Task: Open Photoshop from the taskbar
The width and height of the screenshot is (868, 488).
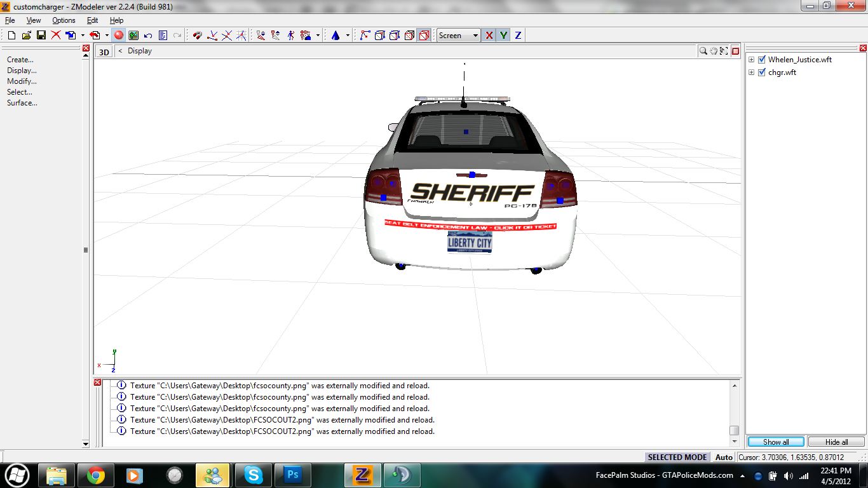Action: (293, 475)
